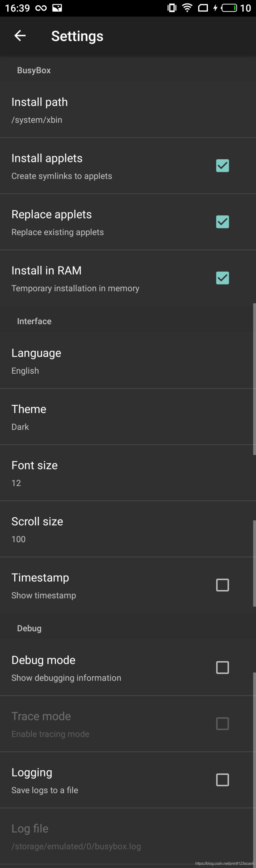Open the Theme selection set to Dark
The image size is (256, 868).
pos(128,417)
